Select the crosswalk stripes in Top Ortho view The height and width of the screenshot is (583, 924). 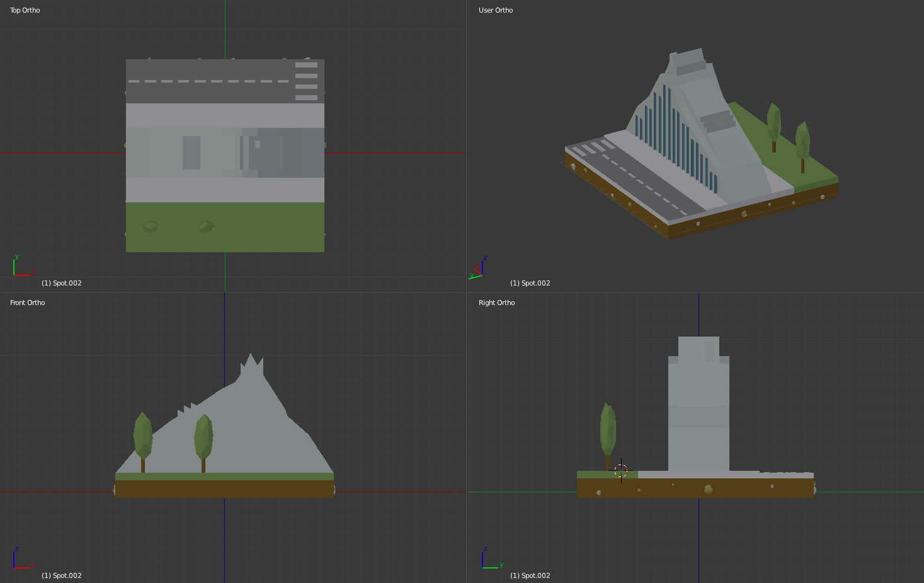coord(306,81)
